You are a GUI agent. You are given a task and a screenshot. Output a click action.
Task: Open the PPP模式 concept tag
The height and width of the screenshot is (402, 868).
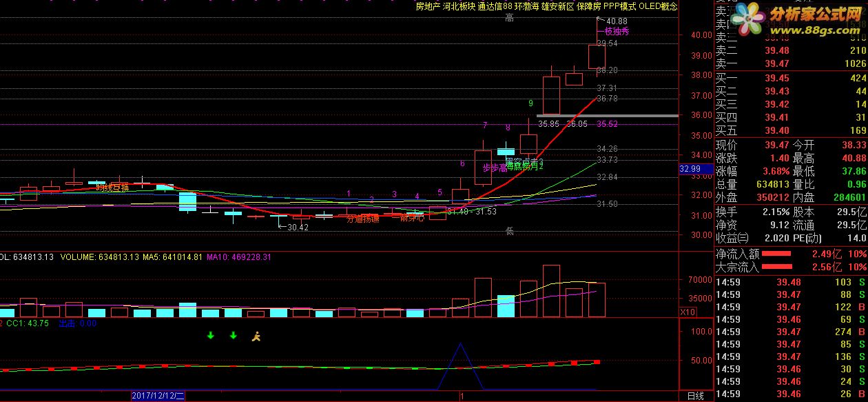click(x=620, y=6)
